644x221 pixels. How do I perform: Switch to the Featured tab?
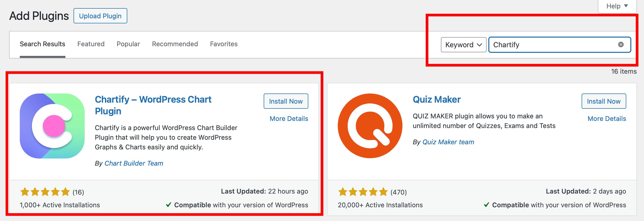[x=91, y=44]
